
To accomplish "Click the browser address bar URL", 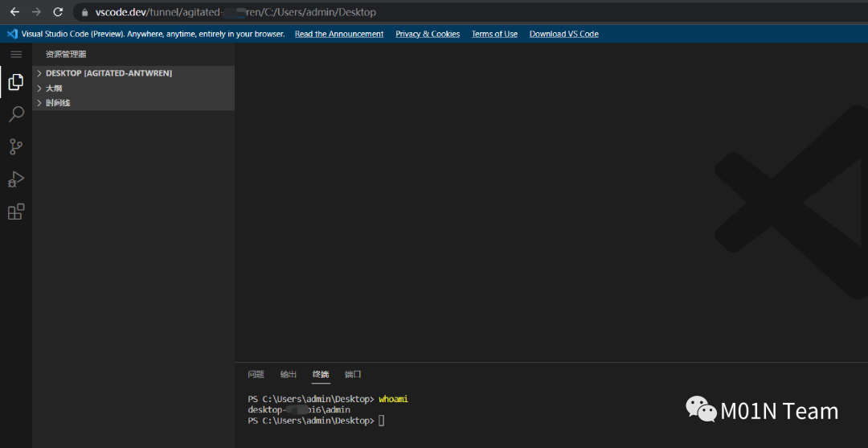I will pyautogui.click(x=235, y=12).
